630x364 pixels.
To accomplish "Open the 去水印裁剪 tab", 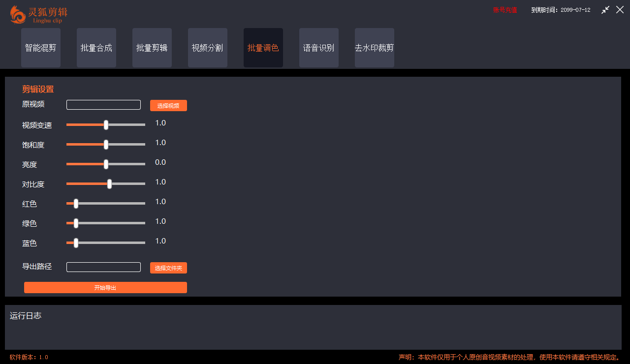I will (x=374, y=48).
